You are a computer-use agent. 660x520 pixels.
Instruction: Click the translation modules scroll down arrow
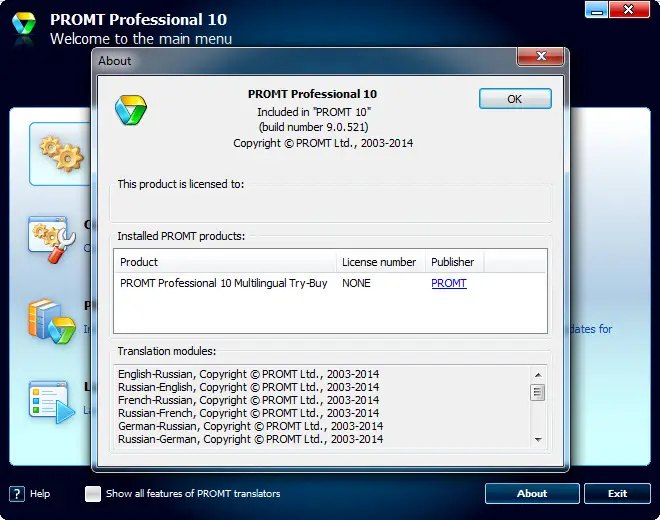click(538, 440)
